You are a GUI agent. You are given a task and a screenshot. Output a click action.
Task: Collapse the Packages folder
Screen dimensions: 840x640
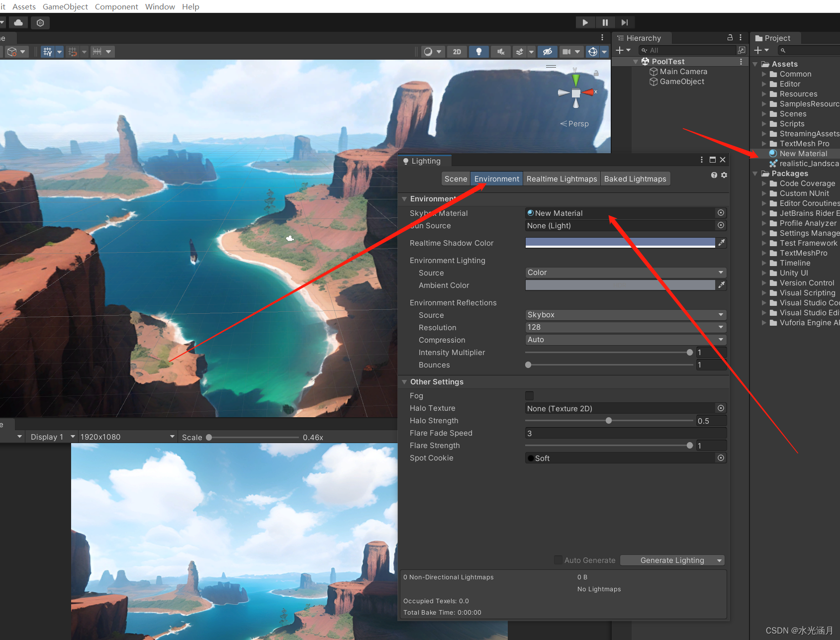(755, 174)
